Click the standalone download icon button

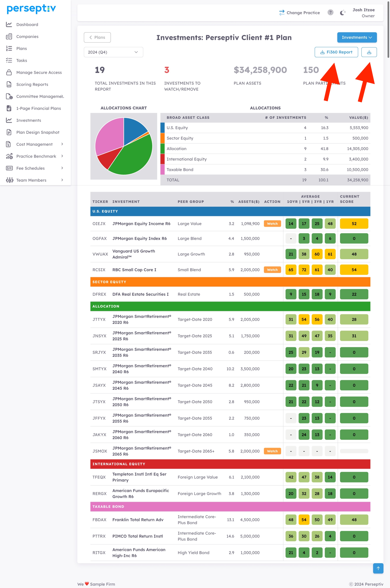click(x=369, y=52)
